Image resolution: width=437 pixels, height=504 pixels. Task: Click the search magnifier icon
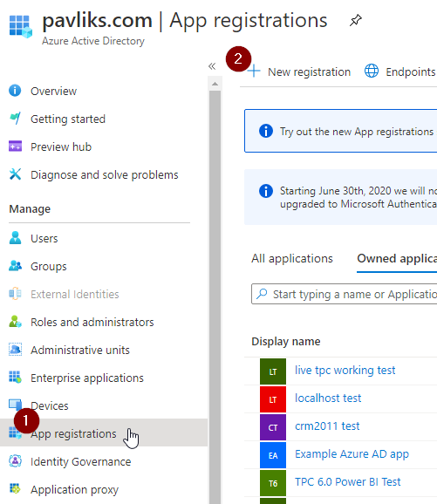[262, 294]
